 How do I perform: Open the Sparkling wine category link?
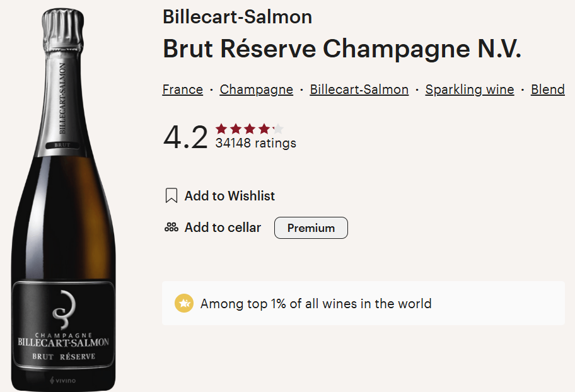coord(470,89)
